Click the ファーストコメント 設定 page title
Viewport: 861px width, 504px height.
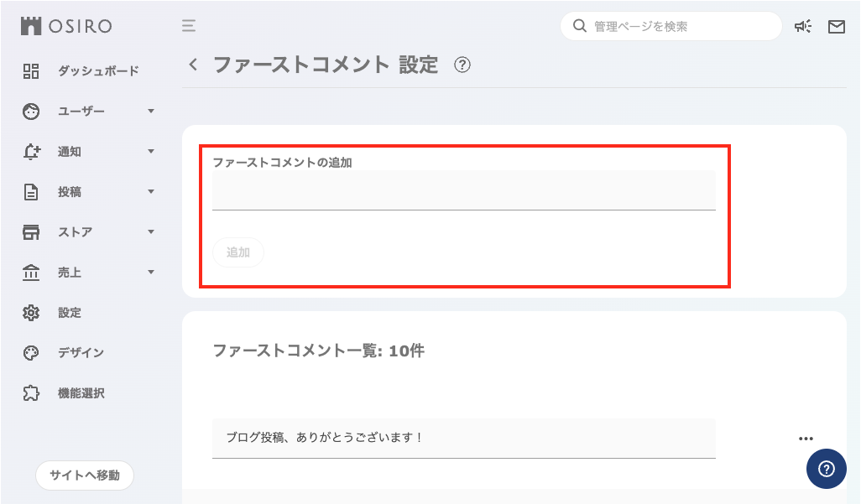click(326, 65)
